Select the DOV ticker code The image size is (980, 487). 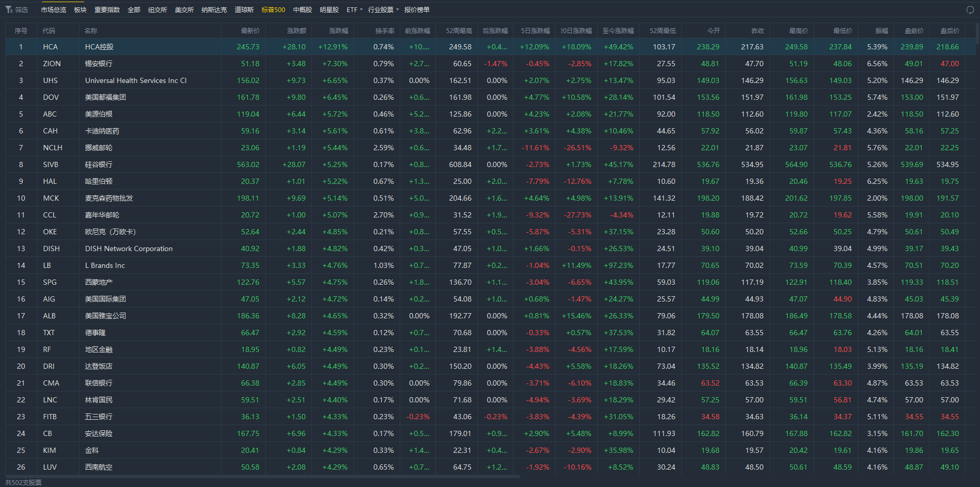pyautogui.click(x=51, y=97)
